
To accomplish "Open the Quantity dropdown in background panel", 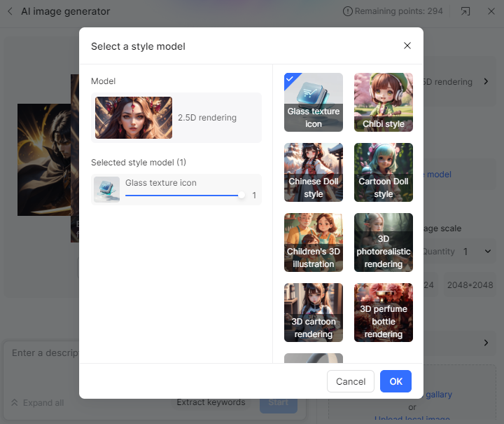I will coord(488,252).
